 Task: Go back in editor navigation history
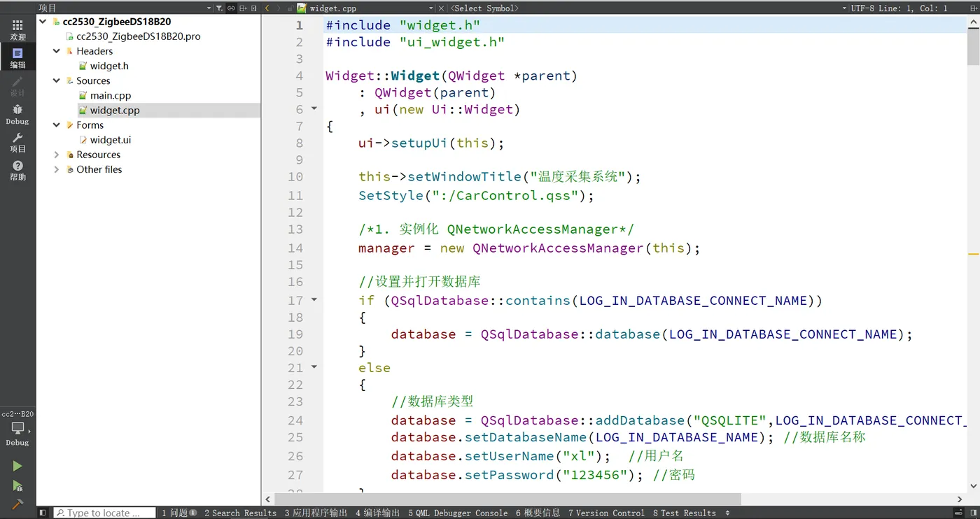[x=267, y=8]
